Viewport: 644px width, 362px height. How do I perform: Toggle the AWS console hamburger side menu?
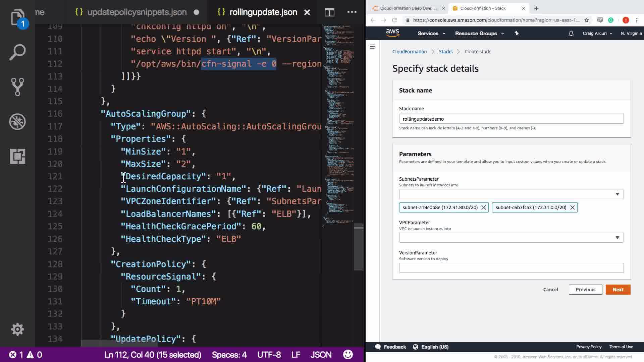point(372,47)
